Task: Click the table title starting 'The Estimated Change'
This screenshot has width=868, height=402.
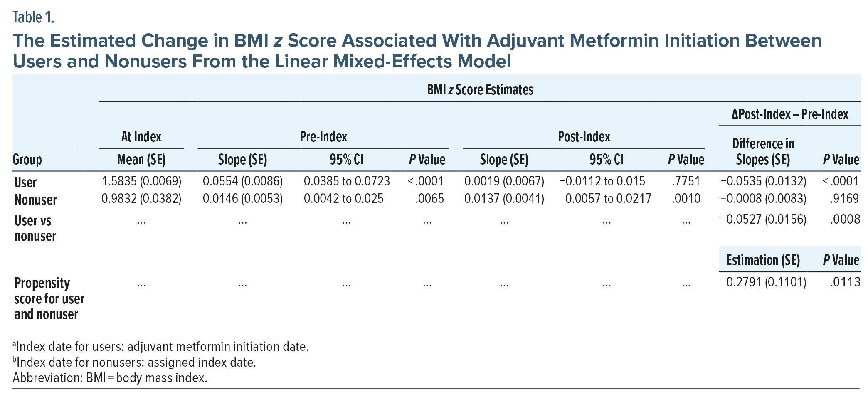Action: coord(417,51)
